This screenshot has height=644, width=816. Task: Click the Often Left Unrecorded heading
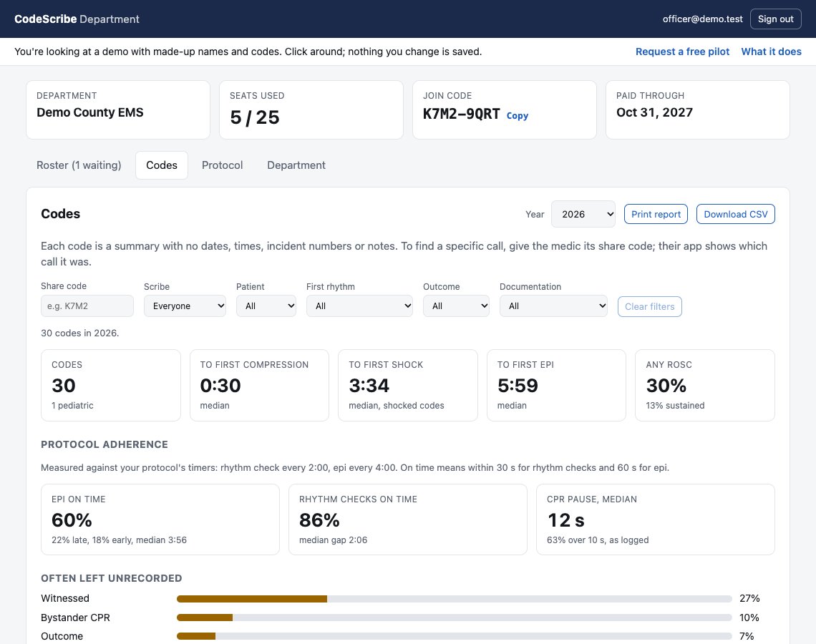tap(112, 578)
